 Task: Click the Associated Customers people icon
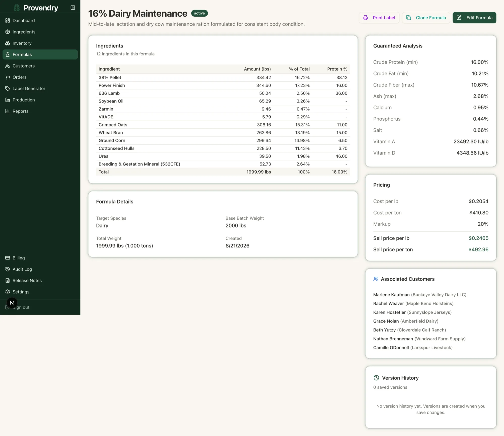[376, 279]
